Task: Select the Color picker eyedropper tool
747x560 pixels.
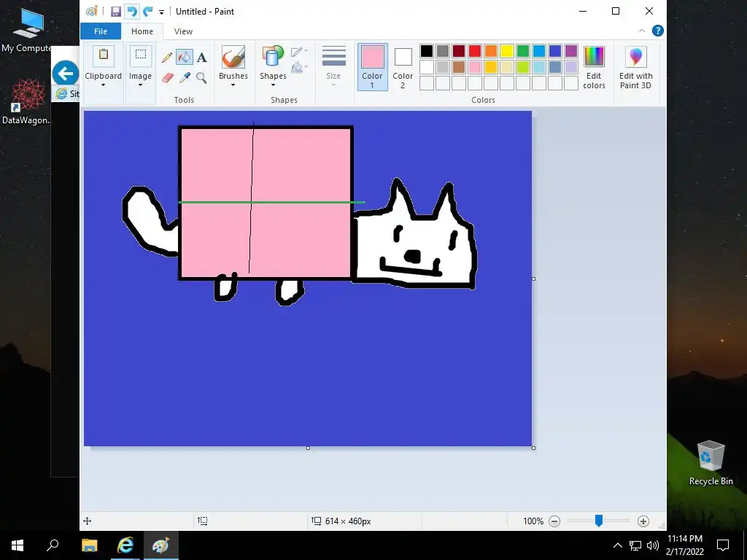Action: pos(185,77)
